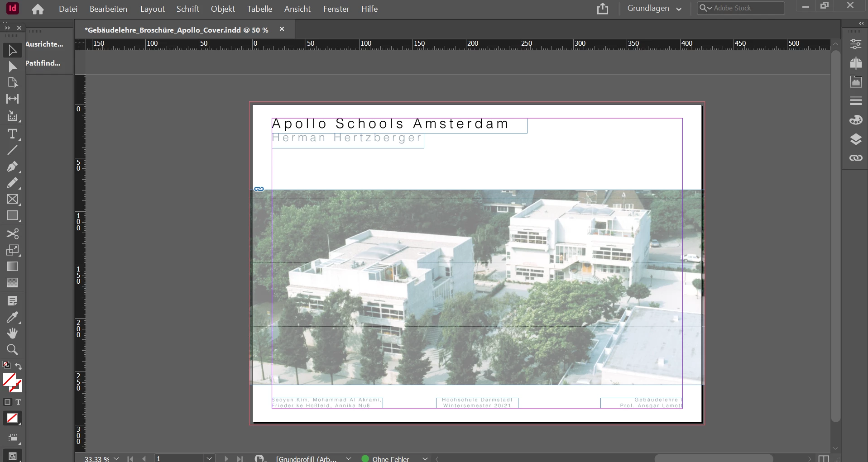This screenshot has height=462, width=868.
Task: Open the Stroke panel icon
Action: [856, 101]
